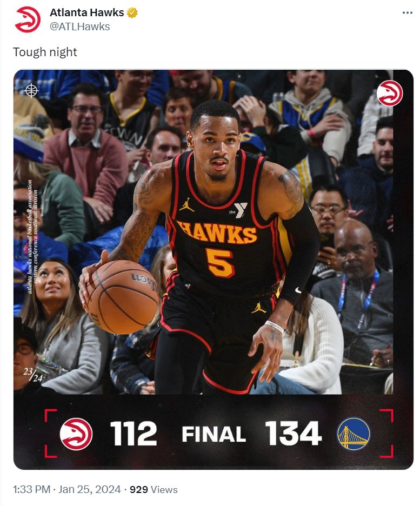Viewport: 420px width, 506px height.
Task: Click the tweet timestamp 1:33 PM
Action: coord(31,489)
